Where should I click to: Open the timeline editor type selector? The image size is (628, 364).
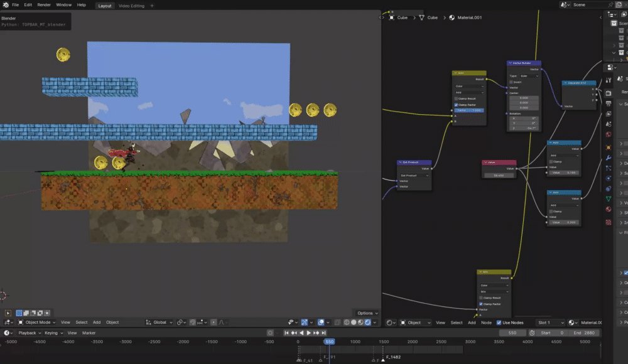click(8, 333)
